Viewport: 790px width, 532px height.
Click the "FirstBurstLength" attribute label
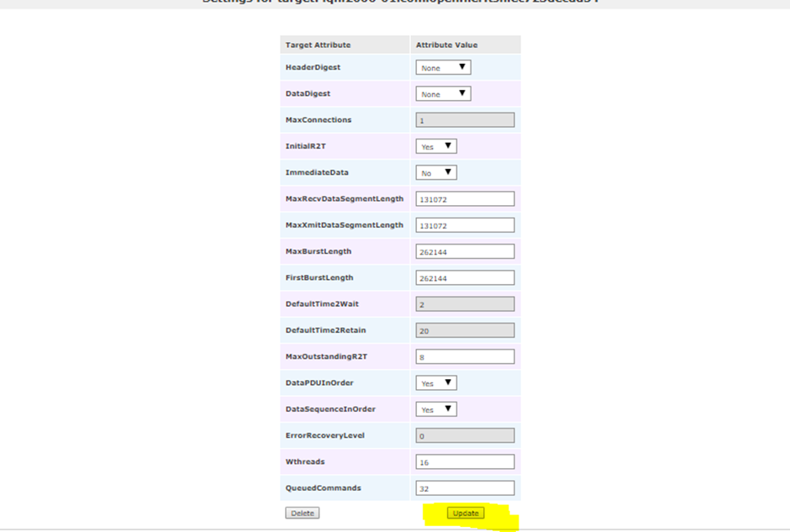(x=319, y=277)
